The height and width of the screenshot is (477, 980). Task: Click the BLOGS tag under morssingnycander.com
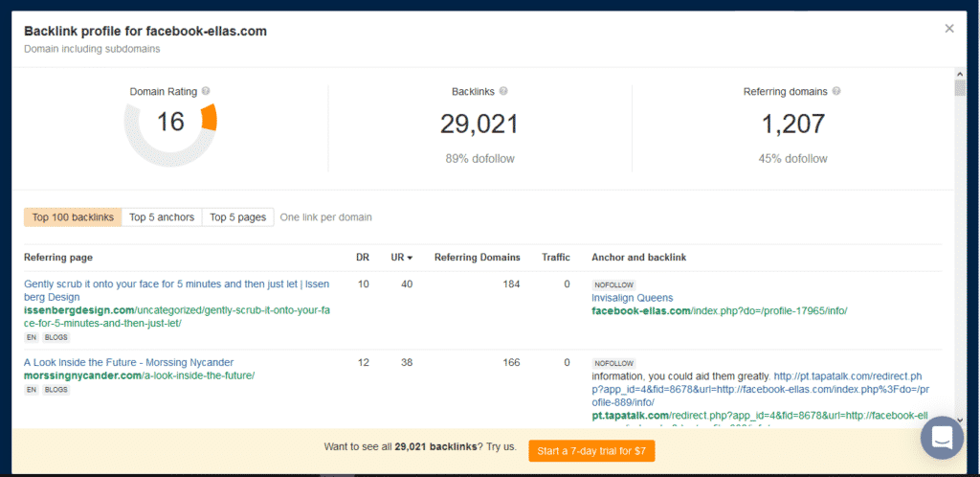pyautogui.click(x=56, y=390)
